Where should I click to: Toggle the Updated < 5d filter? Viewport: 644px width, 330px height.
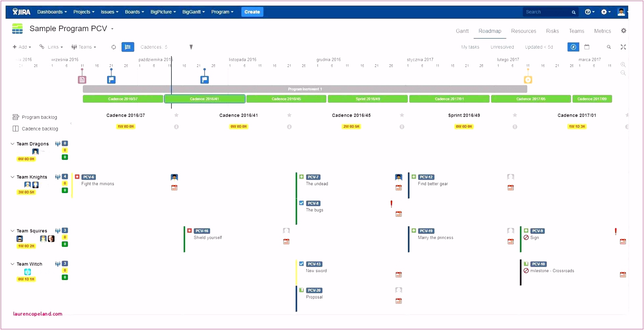pyautogui.click(x=539, y=47)
